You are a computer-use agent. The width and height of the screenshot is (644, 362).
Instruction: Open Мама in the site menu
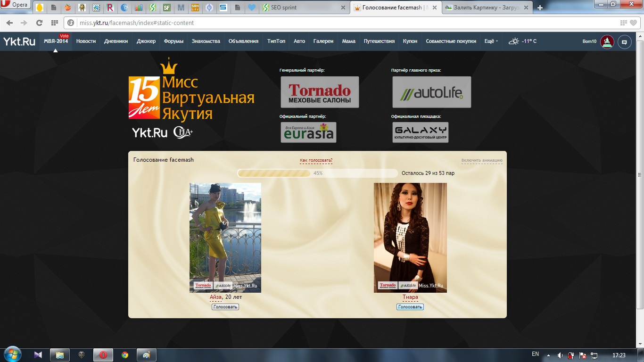pos(349,41)
